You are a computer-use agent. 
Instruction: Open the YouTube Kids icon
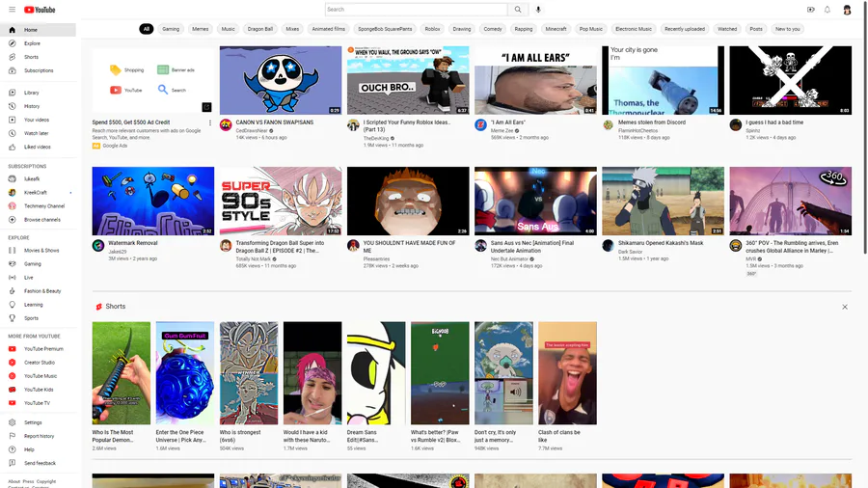[13, 390]
